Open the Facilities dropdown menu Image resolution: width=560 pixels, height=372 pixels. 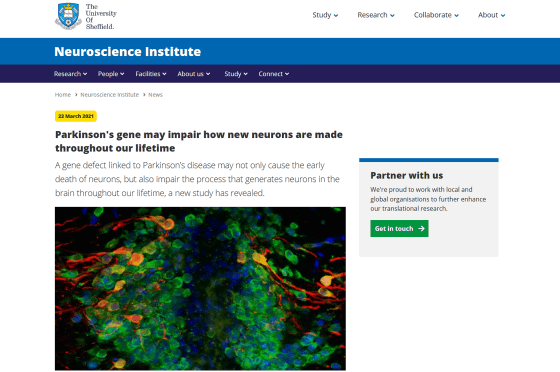[151, 74]
